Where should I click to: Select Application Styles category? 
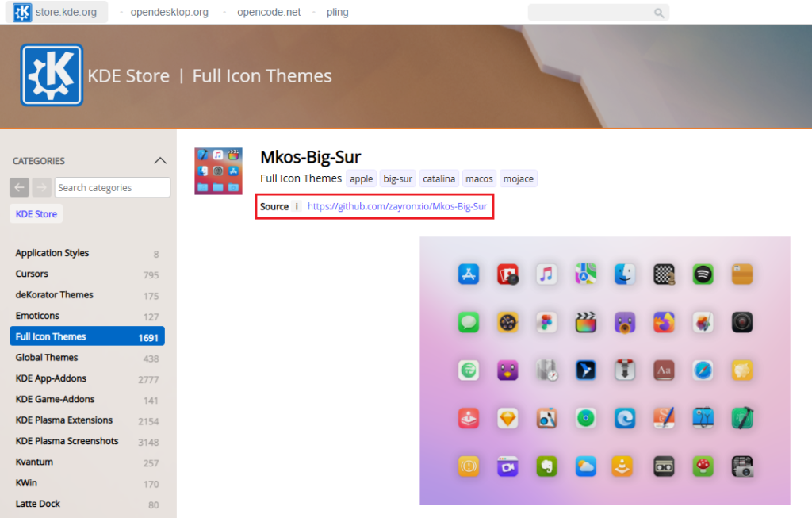click(87, 253)
